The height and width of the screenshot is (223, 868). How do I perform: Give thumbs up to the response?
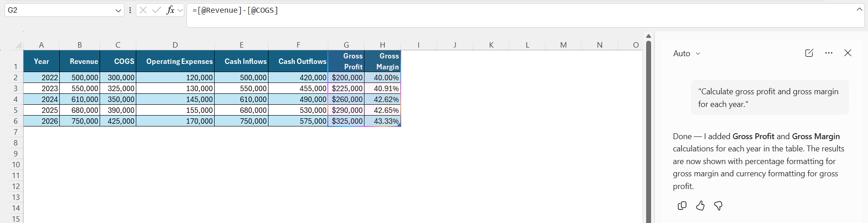pyautogui.click(x=700, y=206)
